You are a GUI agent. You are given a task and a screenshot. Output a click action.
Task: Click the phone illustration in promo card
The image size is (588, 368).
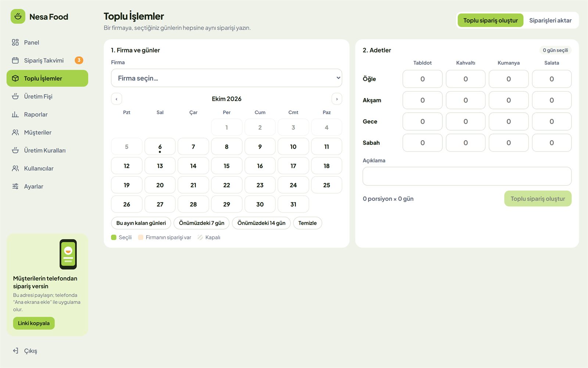[x=68, y=254]
